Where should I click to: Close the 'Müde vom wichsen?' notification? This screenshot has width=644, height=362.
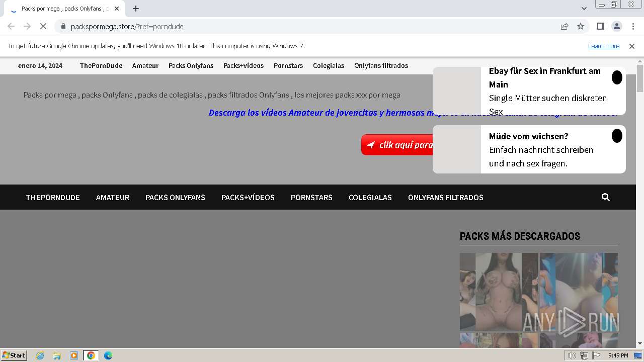point(617,136)
